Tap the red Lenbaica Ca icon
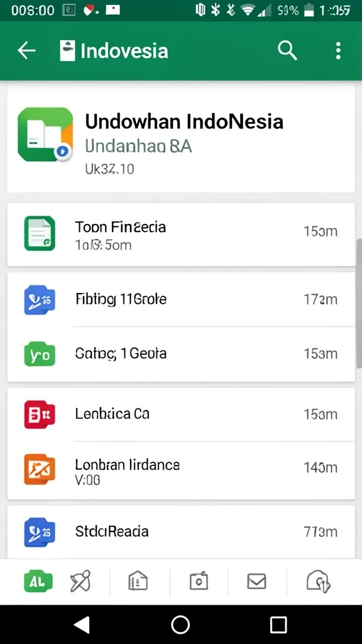The width and height of the screenshot is (362, 644). pos(40,414)
